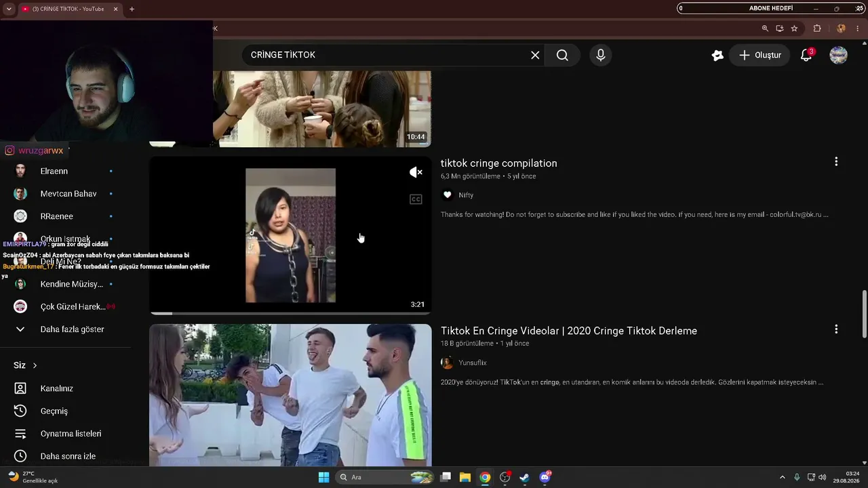This screenshot has width=868, height=488.
Task: Open a new Chrome tab
Action: 132,9
